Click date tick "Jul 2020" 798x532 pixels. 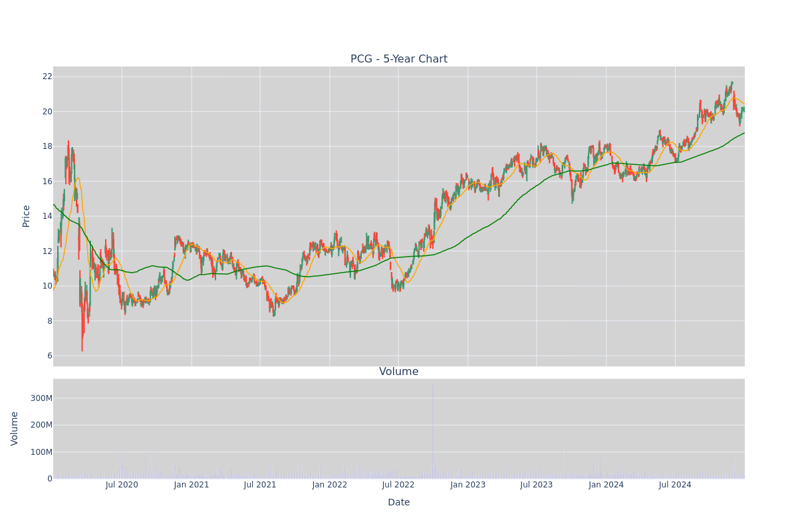[122, 485]
